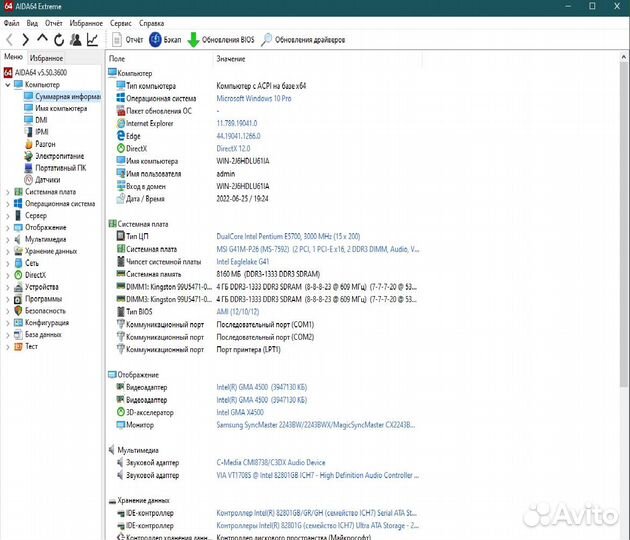Select the Устройства tree item
This screenshot has width=630, height=540.
pos(37,287)
